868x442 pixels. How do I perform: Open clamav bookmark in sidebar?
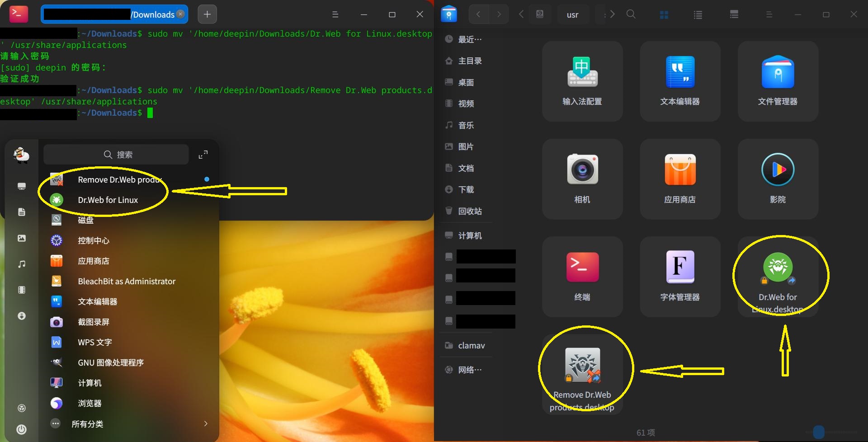[x=465, y=345]
